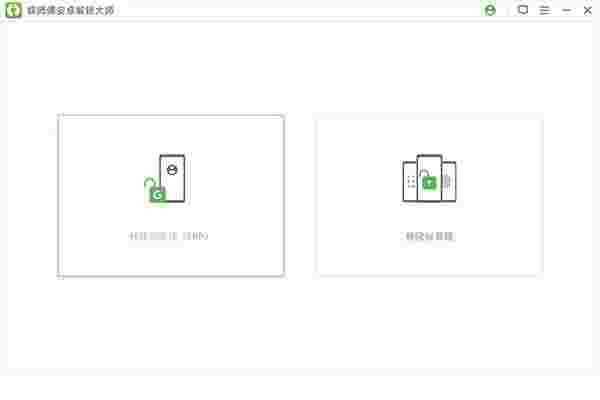Close the application window
Image resolution: width=600 pixels, height=400 pixels.
pos(588,10)
